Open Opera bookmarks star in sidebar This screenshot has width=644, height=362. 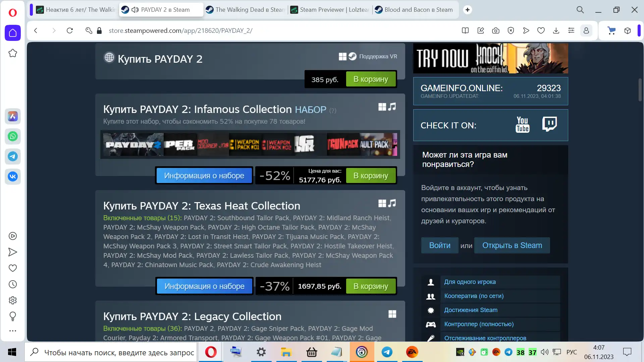(x=13, y=53)
